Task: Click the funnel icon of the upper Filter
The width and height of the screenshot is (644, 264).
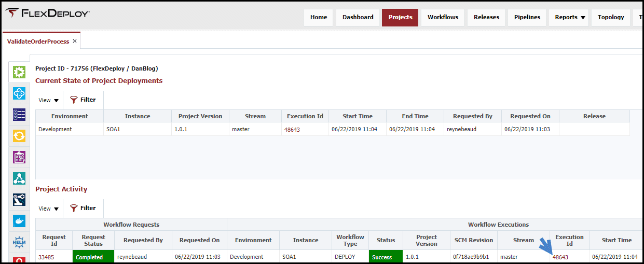Action: 74,100
